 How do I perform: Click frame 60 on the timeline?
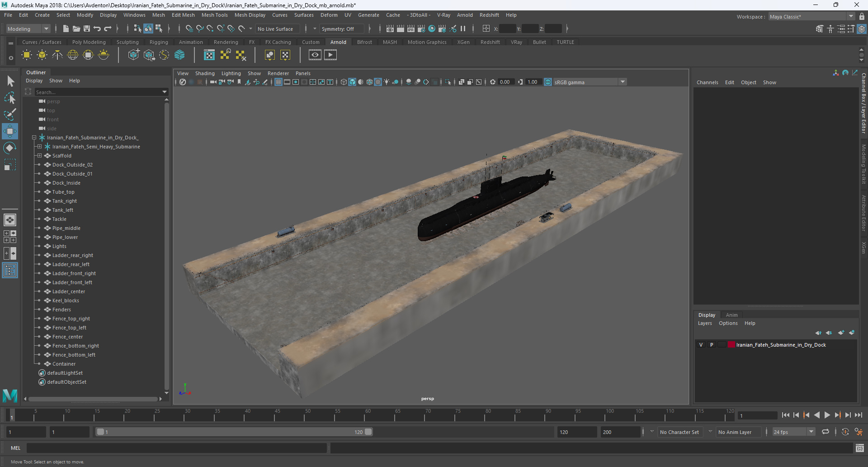368,415
